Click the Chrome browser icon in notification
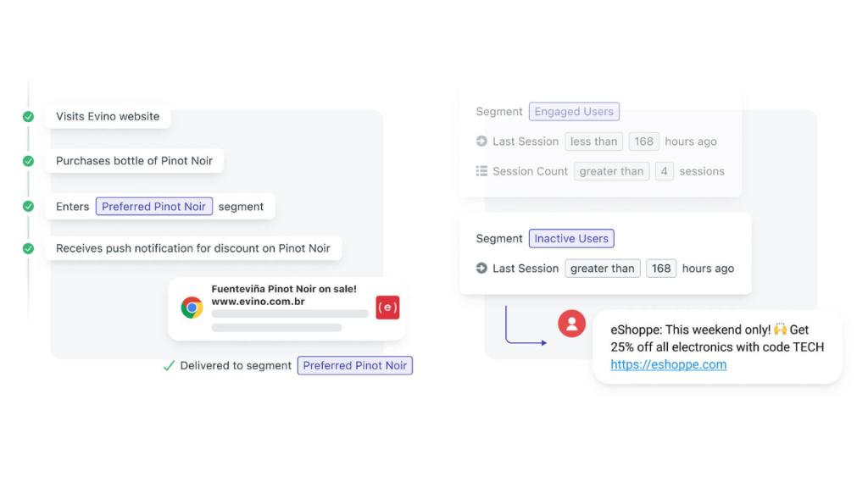868x488 pixels. (x=192, y=307)
